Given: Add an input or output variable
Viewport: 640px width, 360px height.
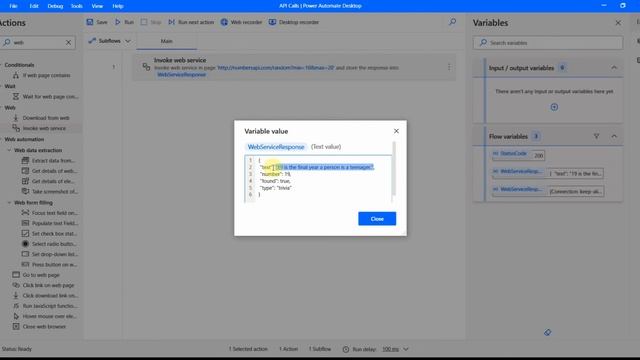Looking at the screenshot, I should click(554, 107).
